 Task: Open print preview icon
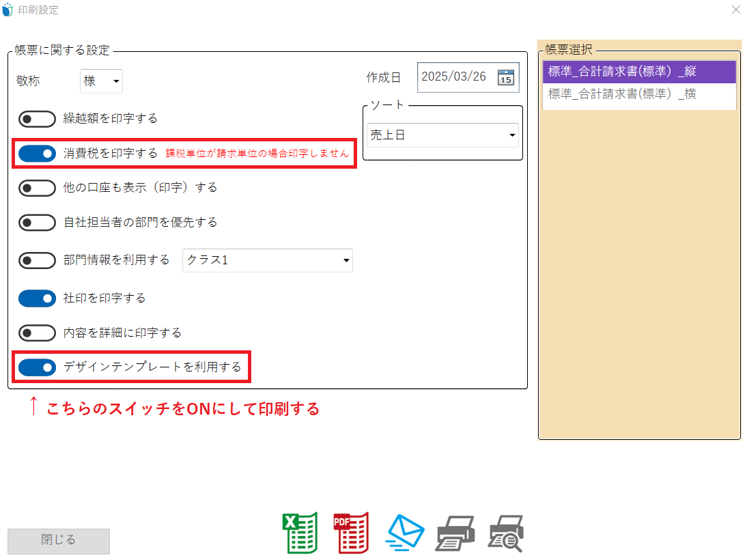pyautogui.click(x=506, y=533)
